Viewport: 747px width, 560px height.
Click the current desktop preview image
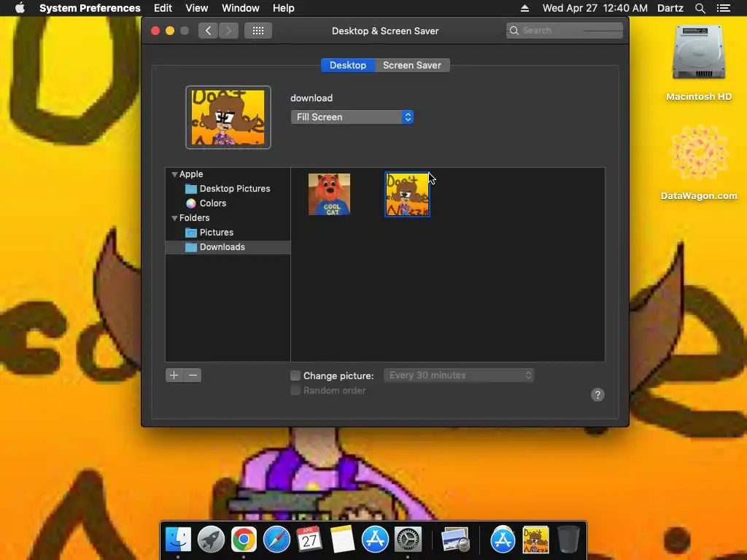tap(228, 117)
